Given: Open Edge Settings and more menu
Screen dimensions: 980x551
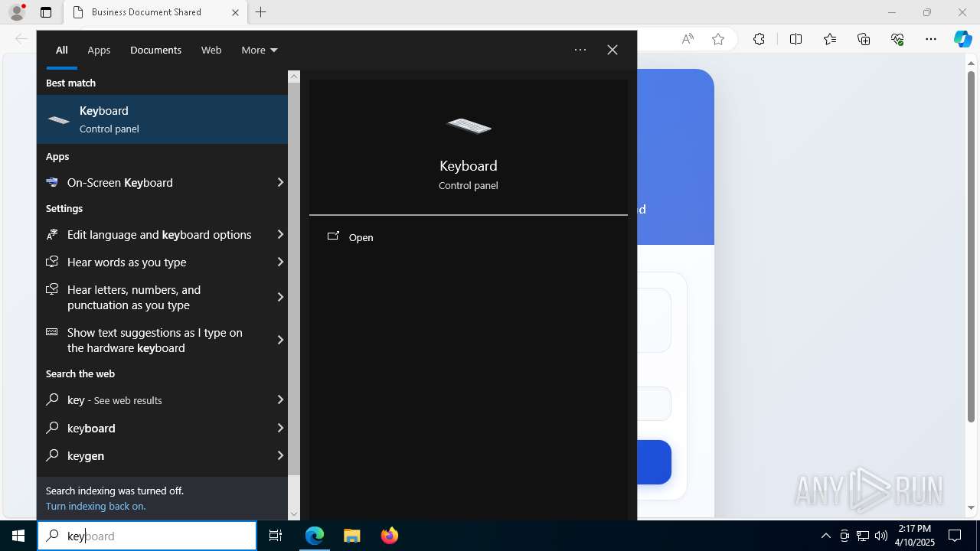Looking at the screenshot, I should [931, 39].
